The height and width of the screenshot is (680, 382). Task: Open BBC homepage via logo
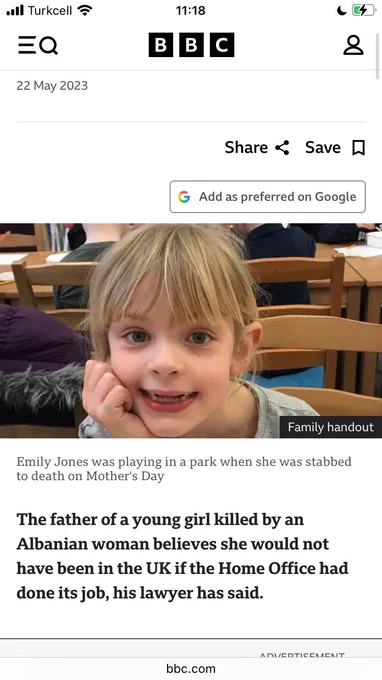191,45
